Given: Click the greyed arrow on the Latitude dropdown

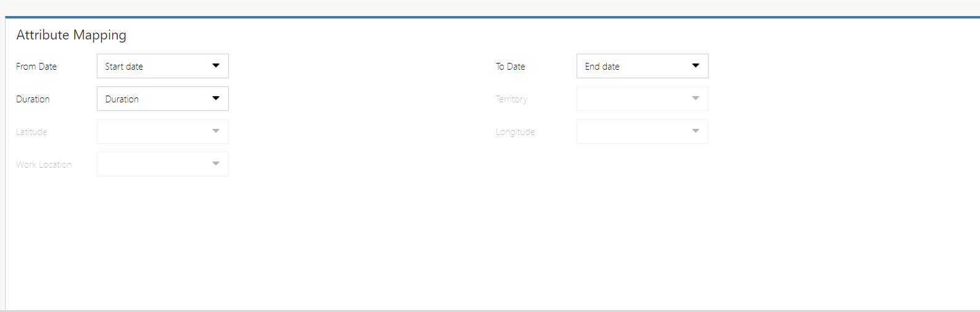Looking at the screenshot, I should point(216,131).
